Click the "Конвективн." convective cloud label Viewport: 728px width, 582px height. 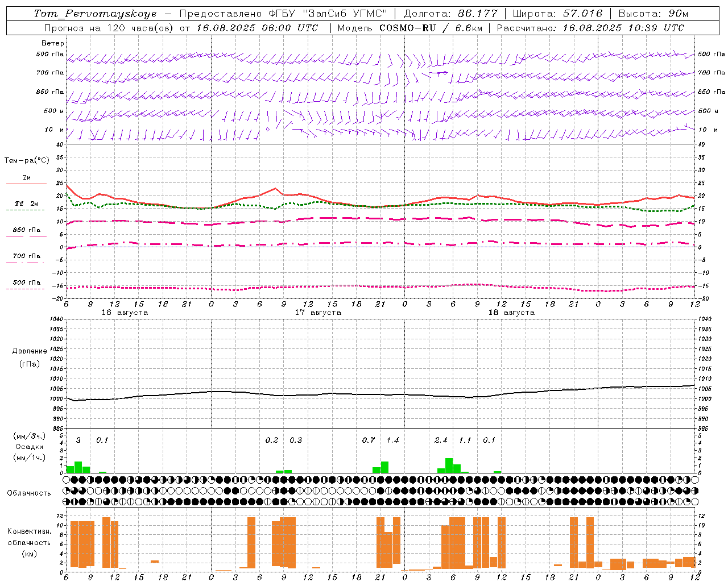pyautogui.click(x=29, y=531)
